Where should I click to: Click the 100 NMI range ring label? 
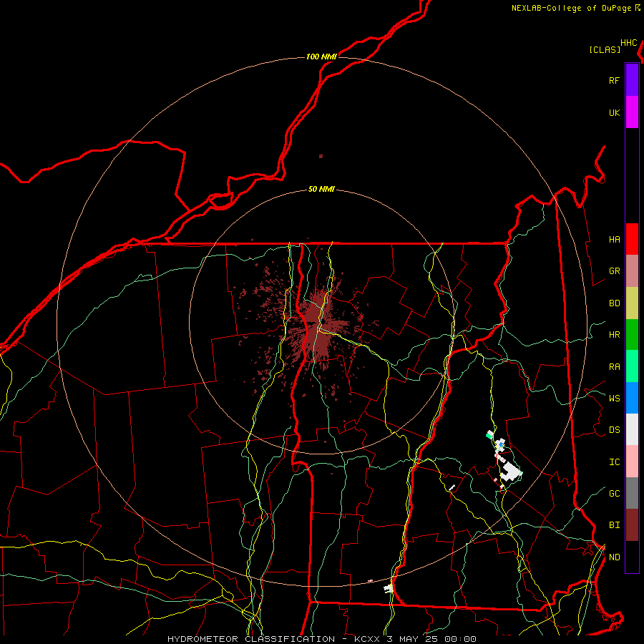(321, 57)
